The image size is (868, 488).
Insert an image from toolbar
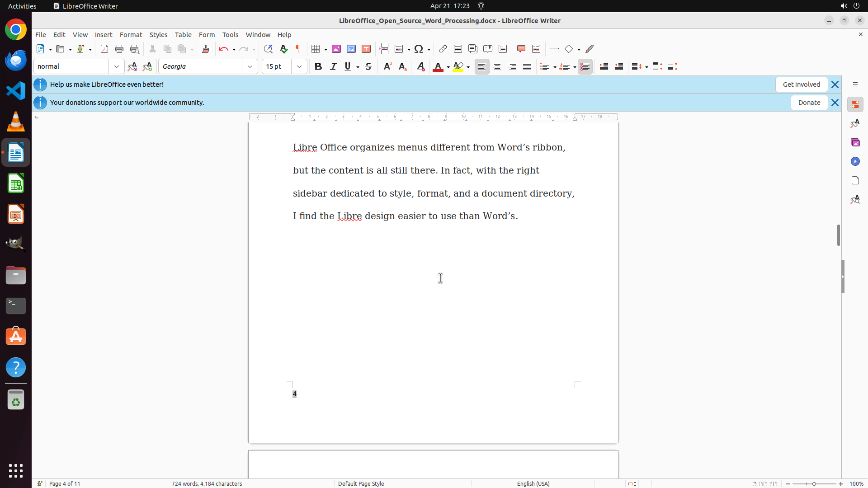coord(336,49)
